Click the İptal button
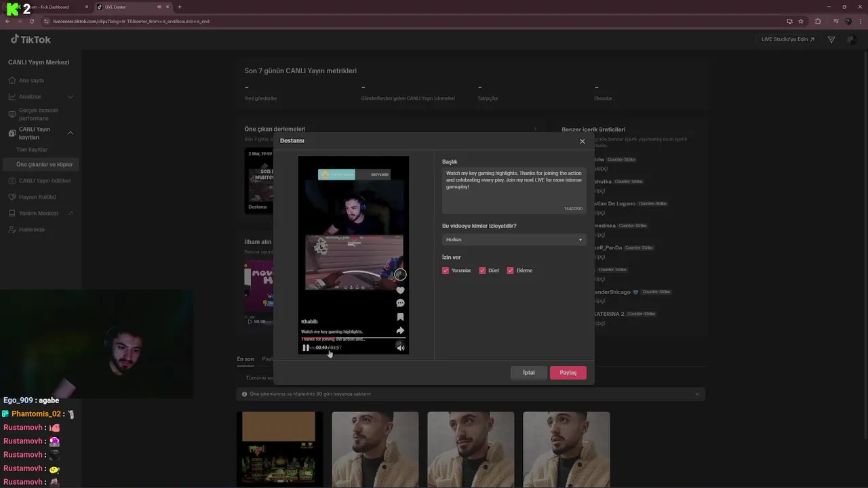Image resolution: width=868 pixels, height=488 pixels. tap(528, 373)
